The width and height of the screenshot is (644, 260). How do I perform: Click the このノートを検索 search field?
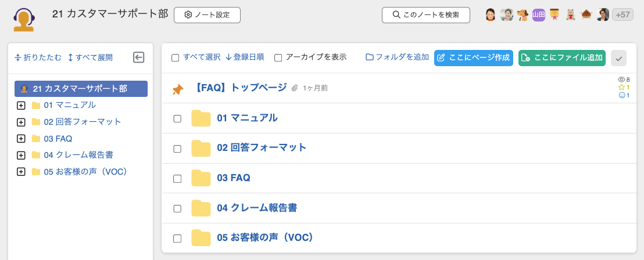[x=425, y=15]
